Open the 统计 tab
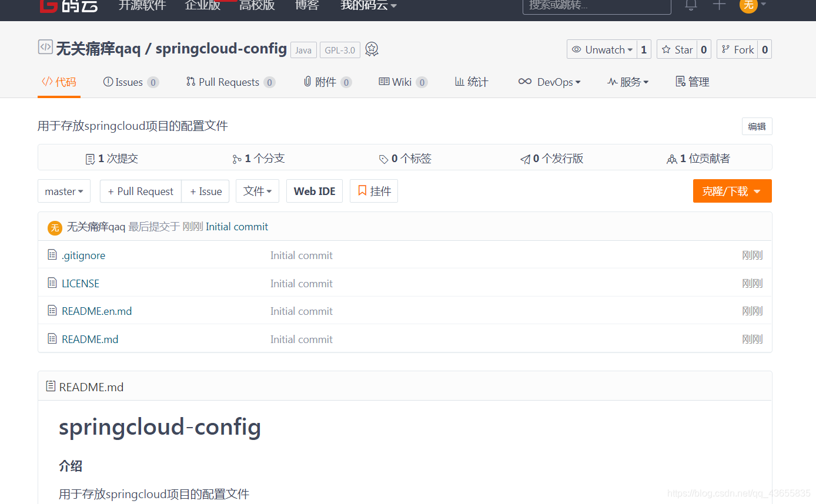 (x=471, y=82)
